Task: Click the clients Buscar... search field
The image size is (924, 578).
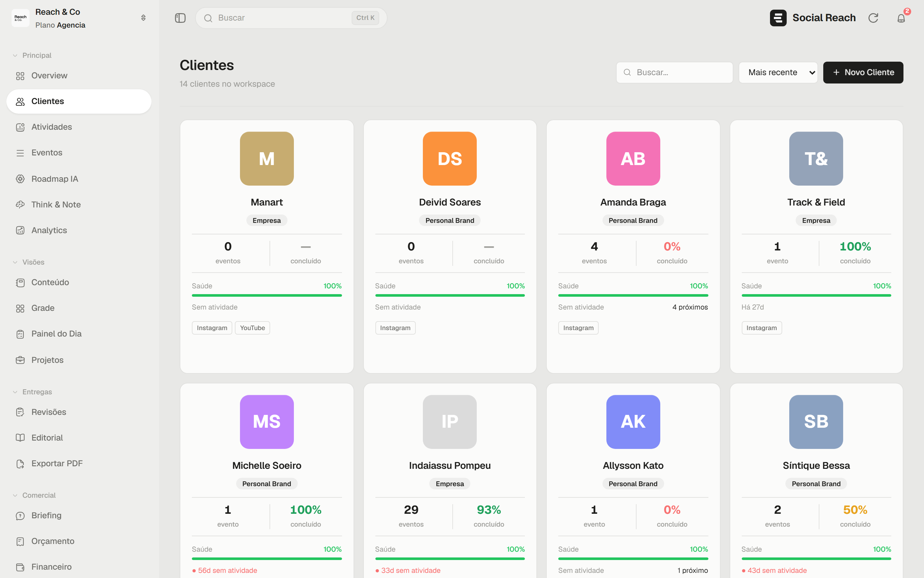Action: click(x=674, y=72)
